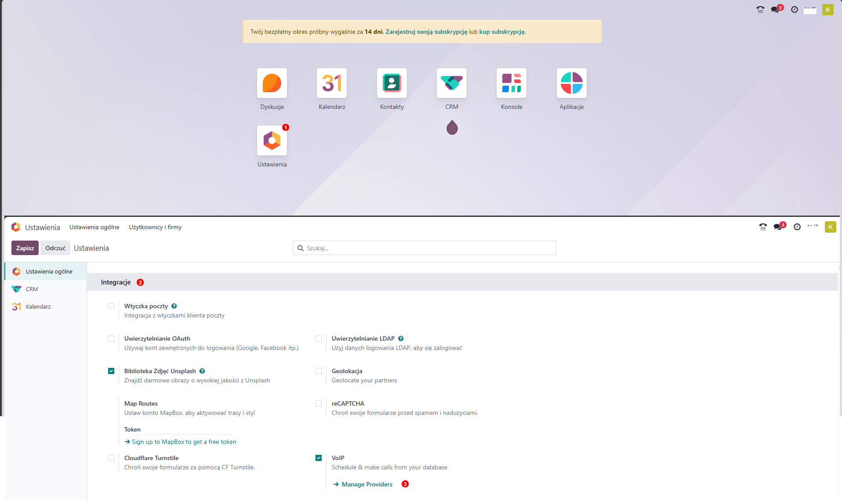Open the Konsole app
This screenshot has height=504, width=842.
pos(511,83)
